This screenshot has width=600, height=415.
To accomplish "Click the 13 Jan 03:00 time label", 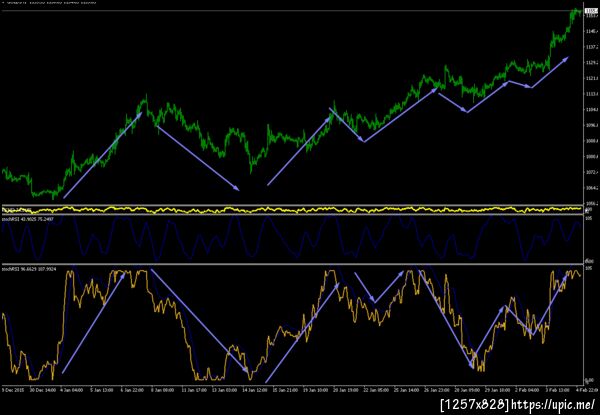I will pos(224,390).
